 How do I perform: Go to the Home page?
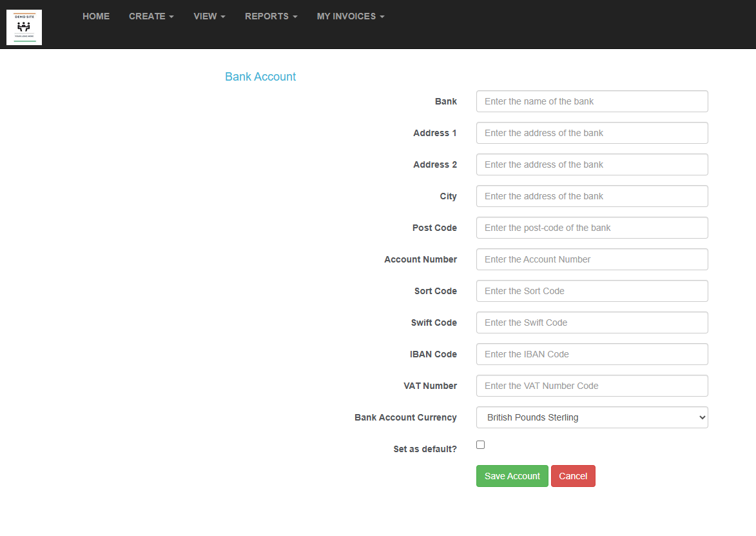(96, 16)
